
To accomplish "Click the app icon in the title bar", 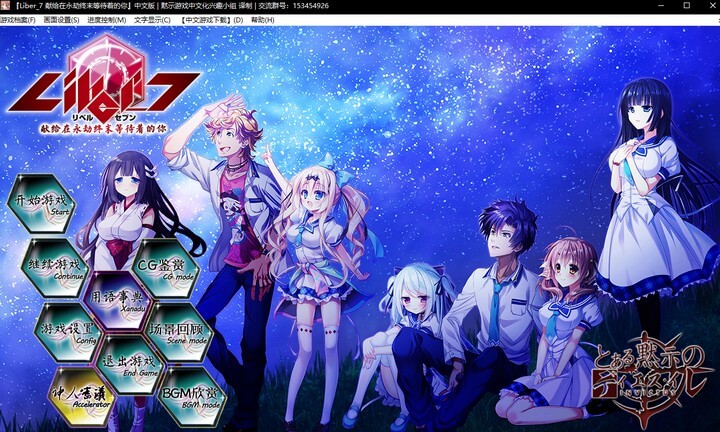I will pos(5,6).
